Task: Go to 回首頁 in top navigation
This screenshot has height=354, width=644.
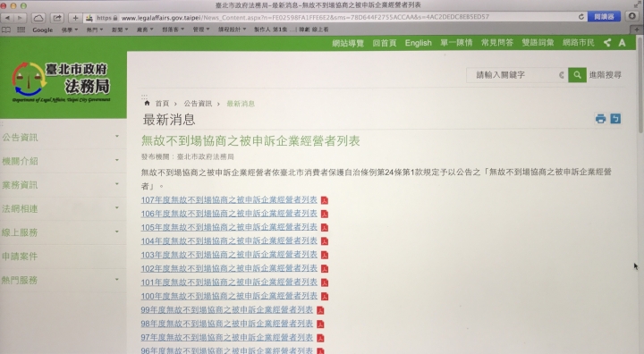Action: (385, 43)
